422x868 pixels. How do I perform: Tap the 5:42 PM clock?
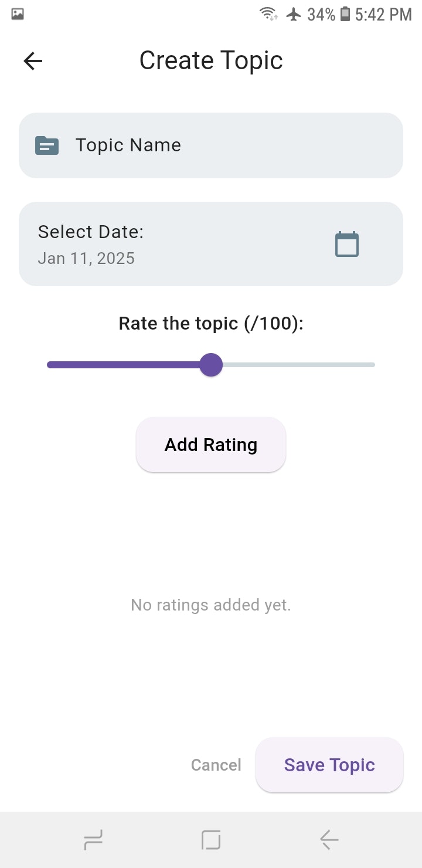pos(383,14)
